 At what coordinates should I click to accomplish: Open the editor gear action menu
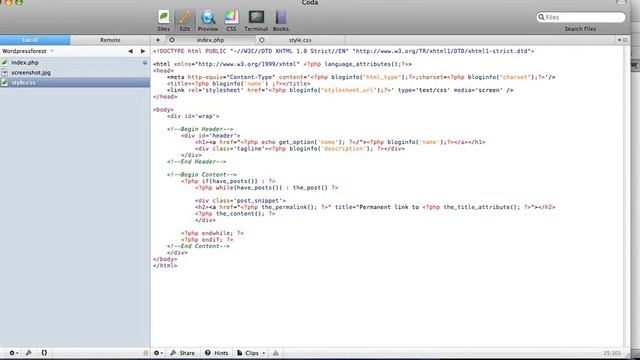pyautogui.click(x=158, y=353)
